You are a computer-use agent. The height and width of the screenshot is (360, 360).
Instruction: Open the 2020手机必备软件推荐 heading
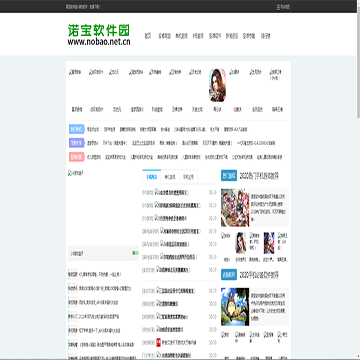coord(259,275)
